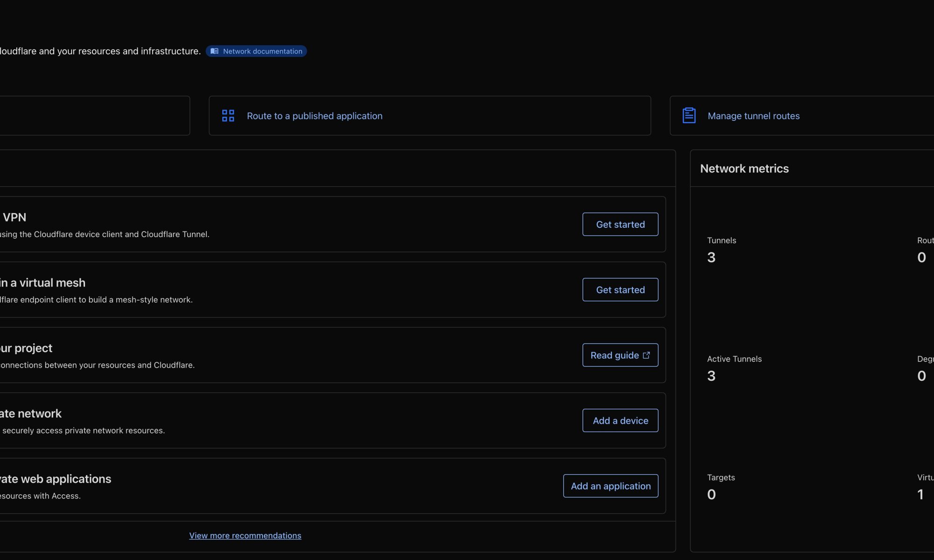Click the Network metrics heading

point(744,168)
